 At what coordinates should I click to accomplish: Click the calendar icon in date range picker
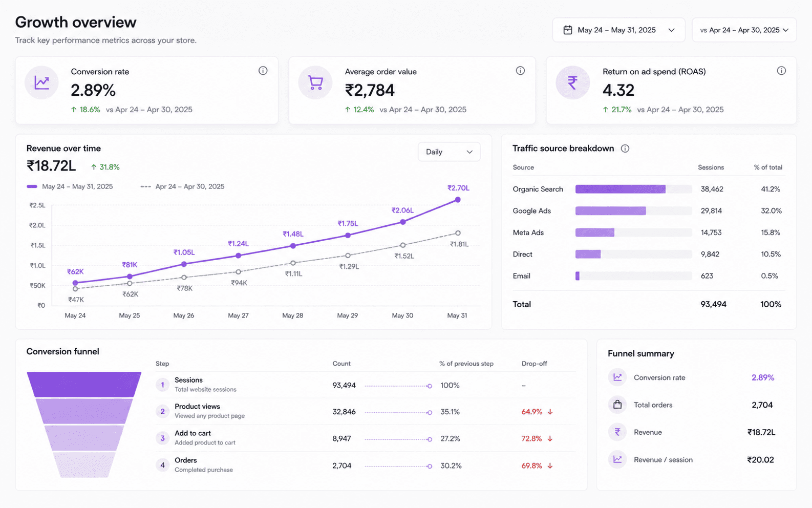(x=567, y=30)
